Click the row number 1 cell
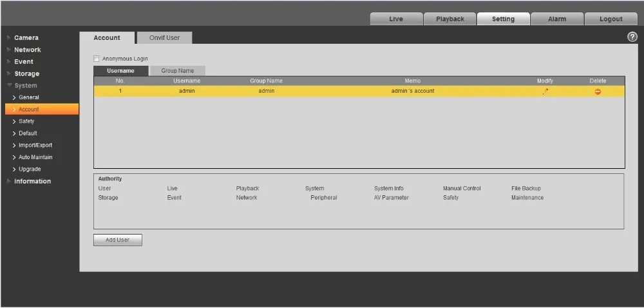This screenshot has height=308, width=644. 120,91
